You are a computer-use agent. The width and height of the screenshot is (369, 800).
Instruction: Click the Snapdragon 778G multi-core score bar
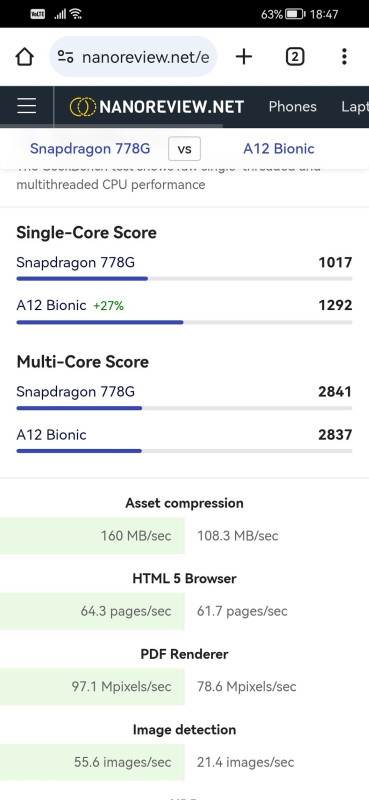184,408
